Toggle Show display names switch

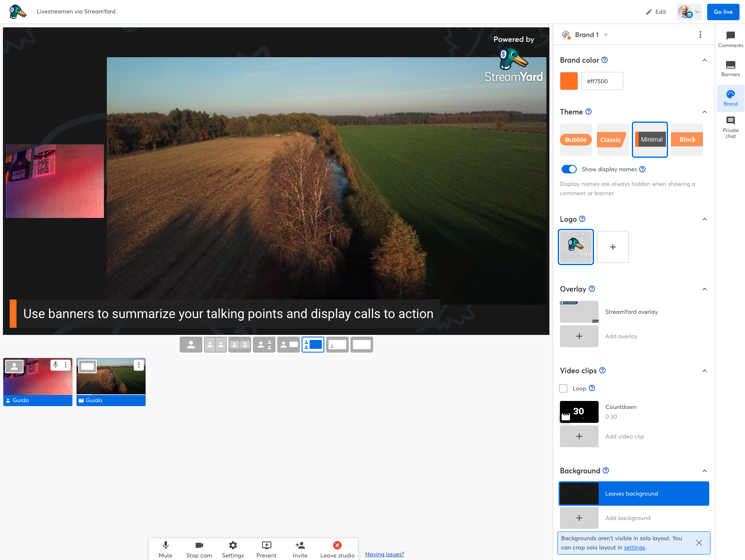[x=569, y=169]
